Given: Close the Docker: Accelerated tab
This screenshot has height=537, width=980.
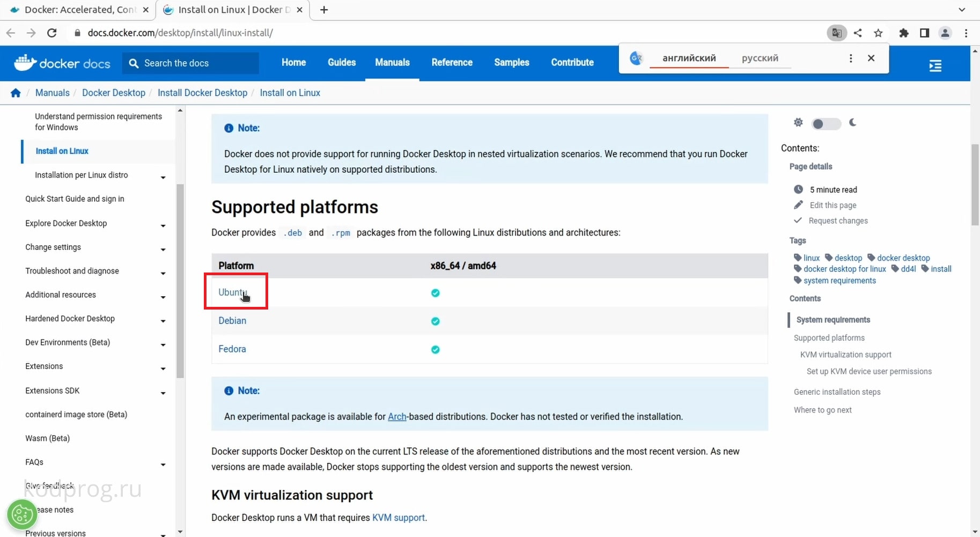Looking at the screenshot, I should [146, 10].
